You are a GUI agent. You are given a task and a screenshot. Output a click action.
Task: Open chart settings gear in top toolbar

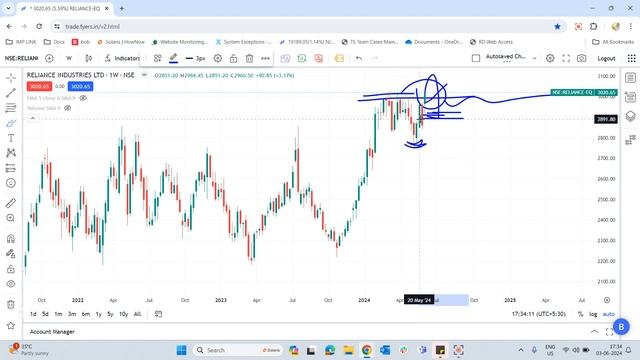[x=550, y=58]
